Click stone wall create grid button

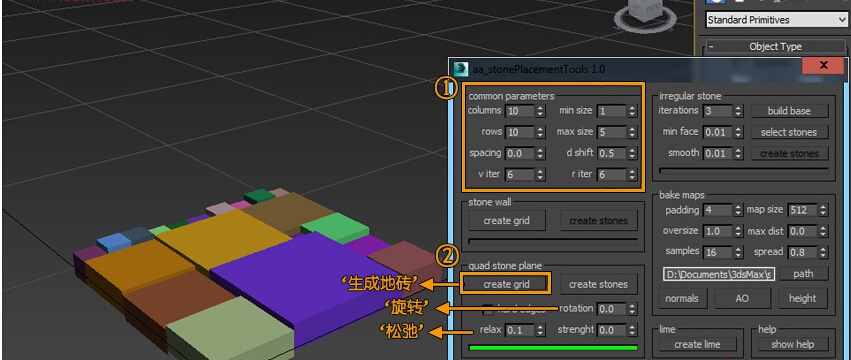[x=506, y=221]
